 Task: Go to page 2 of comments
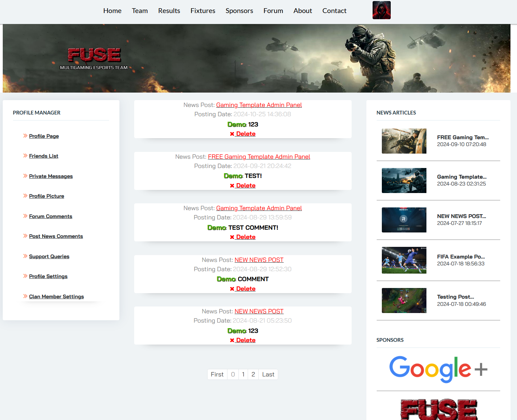coord(253,374)
